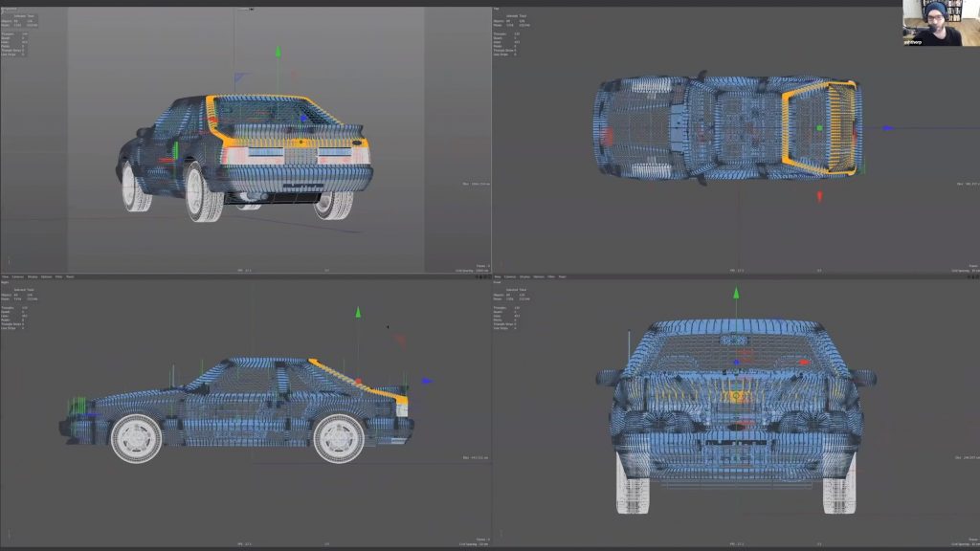Click the blue Z-axis handle in Perspective view
The width and height of the screenshot is (980, 551).
click(304, 118)
